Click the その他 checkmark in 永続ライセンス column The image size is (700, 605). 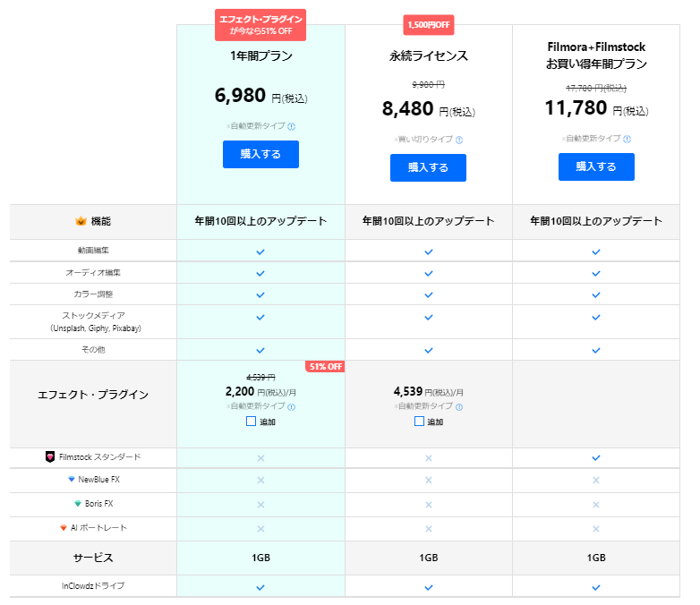pos(429,351)
